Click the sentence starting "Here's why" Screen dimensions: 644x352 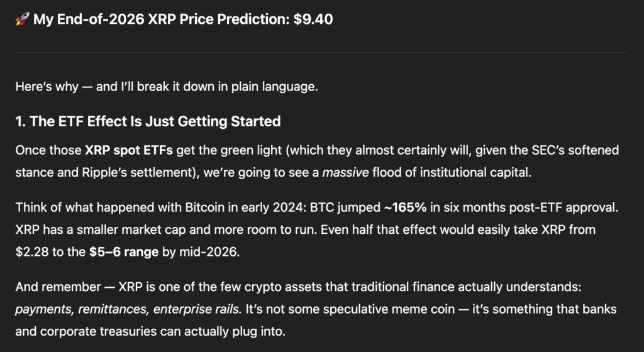(x=167, y=86)
